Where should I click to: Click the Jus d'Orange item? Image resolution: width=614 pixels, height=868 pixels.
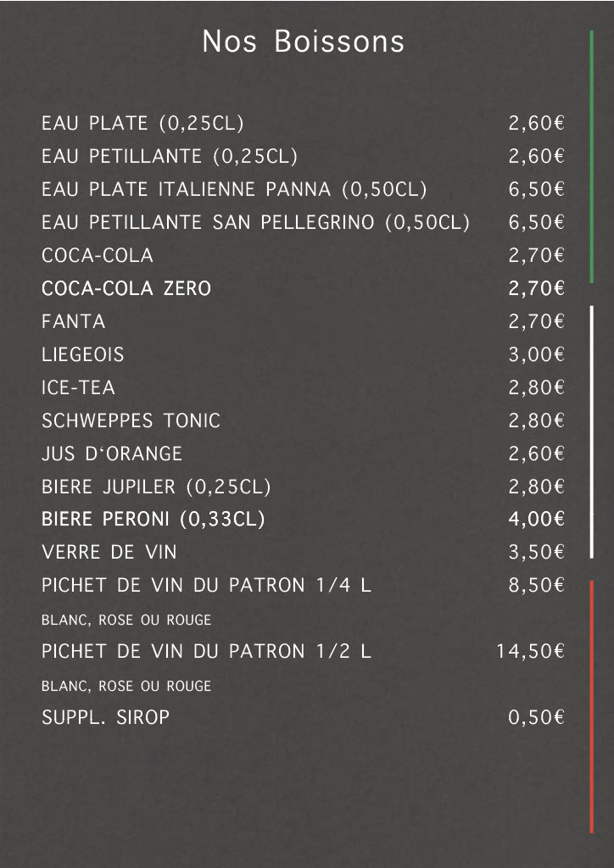pyautogui.click(x=112, y=454)
